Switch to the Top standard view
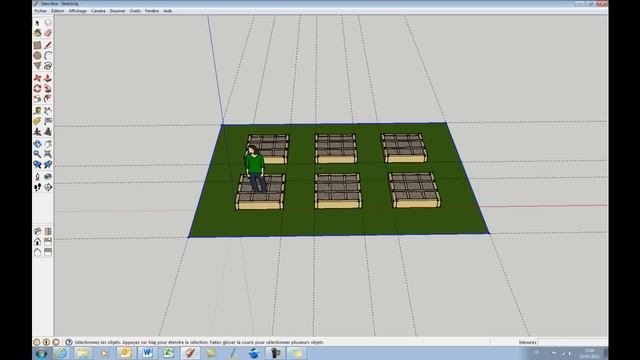 pyautogui.click(x=48, y=231)
